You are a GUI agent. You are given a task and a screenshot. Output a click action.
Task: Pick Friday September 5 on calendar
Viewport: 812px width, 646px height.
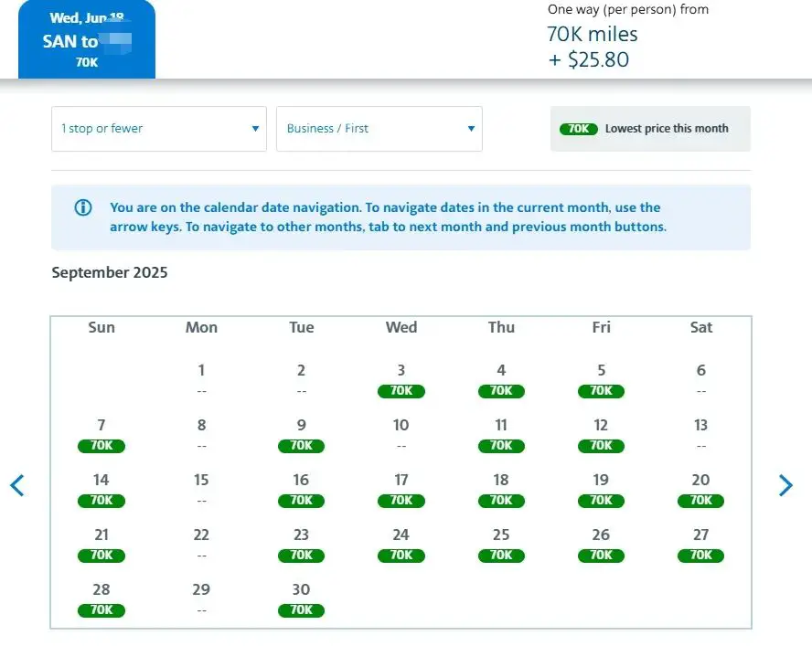601,380
